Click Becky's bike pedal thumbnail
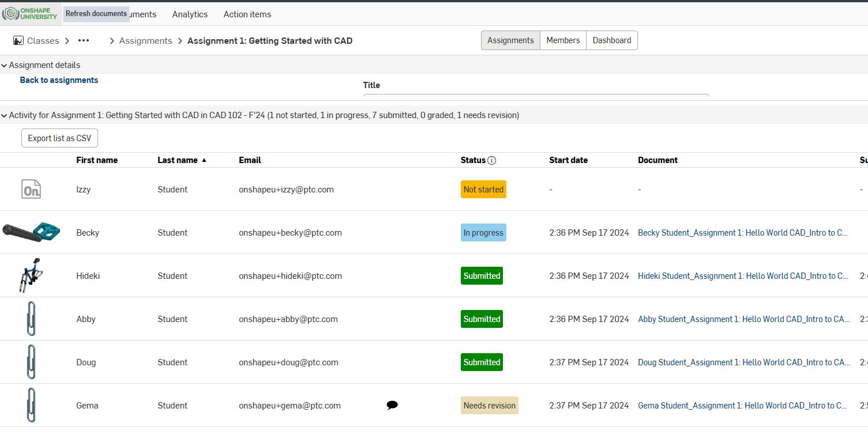This screenshot has height=435, width=868. click(x=31, y=232)
